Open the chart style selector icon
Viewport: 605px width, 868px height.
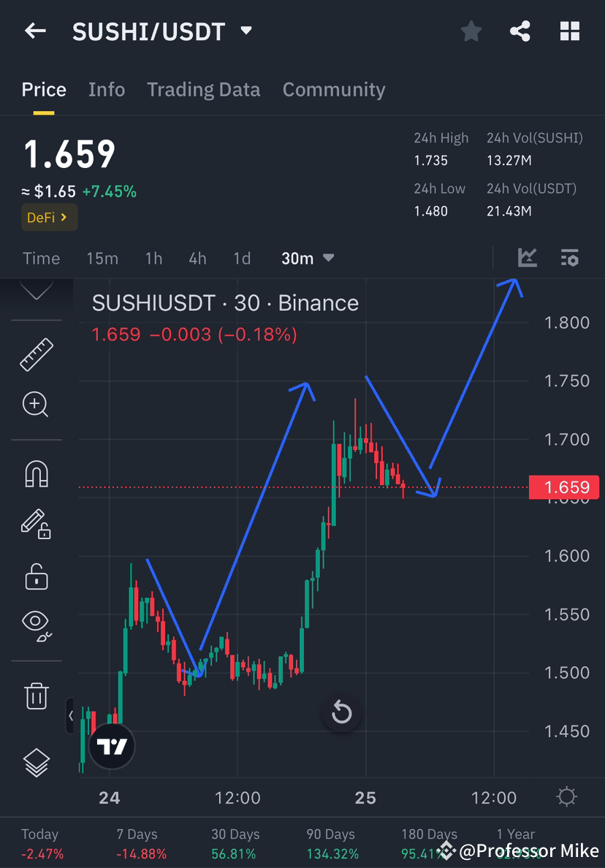(x=527, y=257)
